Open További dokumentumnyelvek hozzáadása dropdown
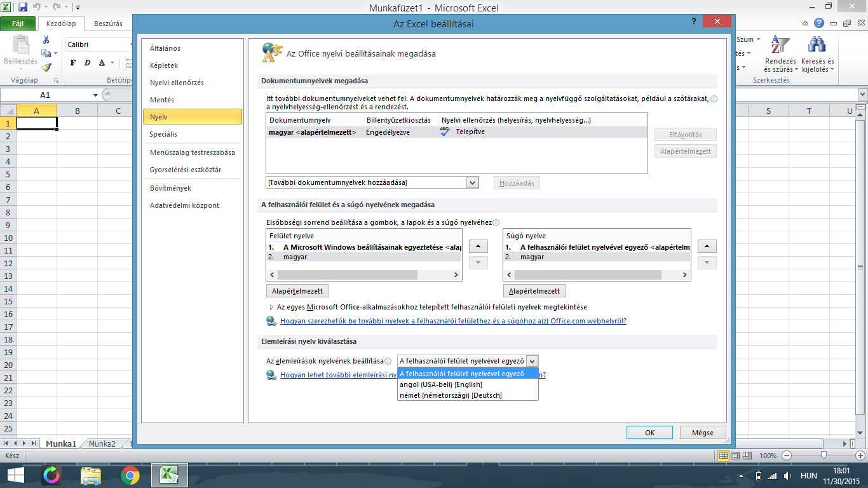This screenshot has height=488, width=868. (x=472, y=182)
